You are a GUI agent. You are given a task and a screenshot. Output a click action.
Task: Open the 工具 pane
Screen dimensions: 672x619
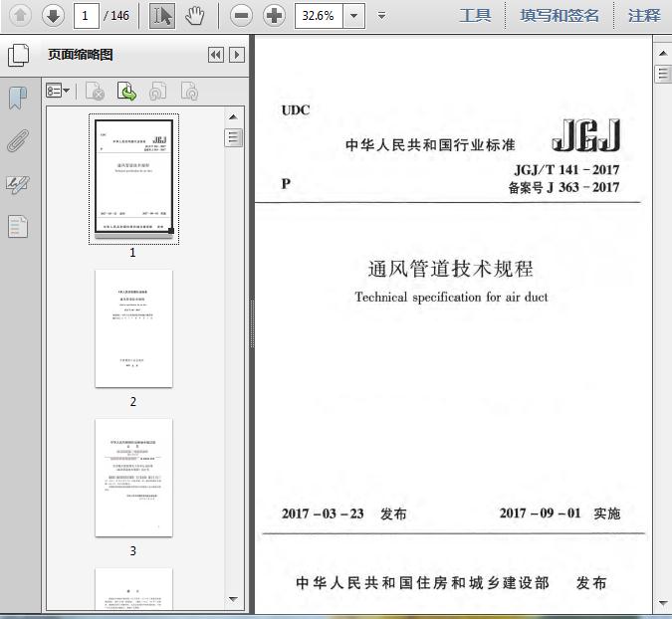coord(475,15)
